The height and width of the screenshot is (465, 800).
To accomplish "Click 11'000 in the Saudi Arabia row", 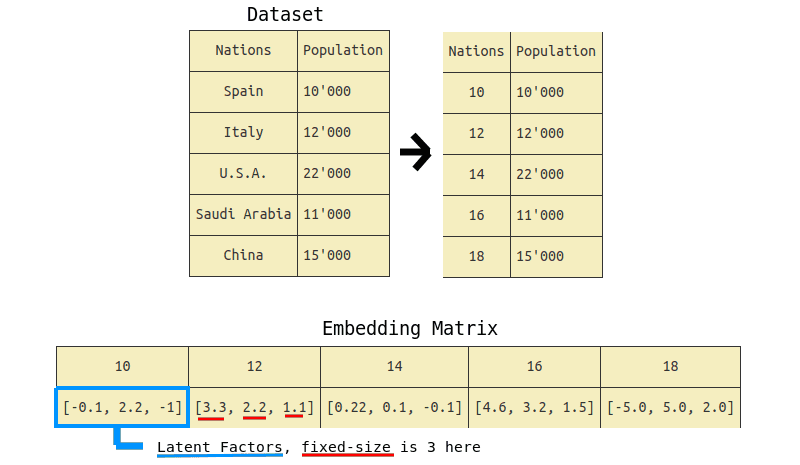I will [343, 214].
